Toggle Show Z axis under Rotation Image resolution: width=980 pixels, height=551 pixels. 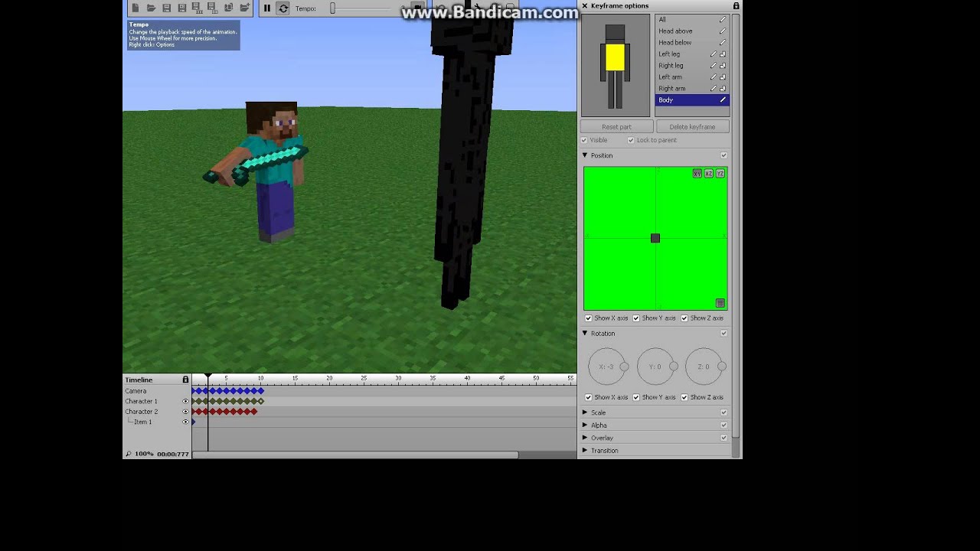(x=684, y=397)
